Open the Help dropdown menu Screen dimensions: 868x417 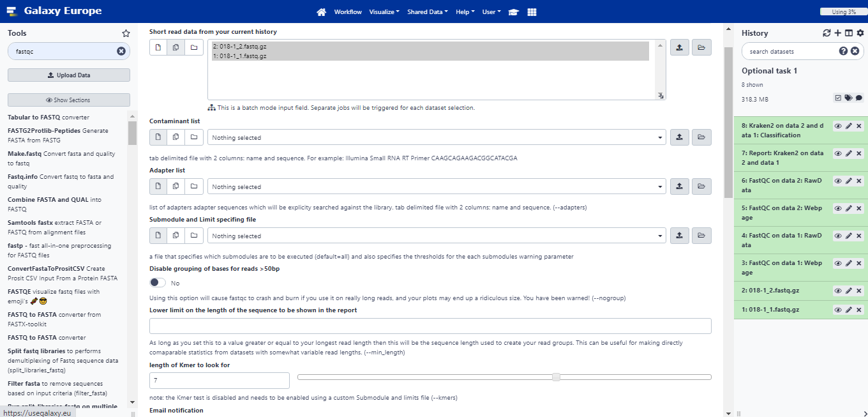[x=465, y=11]
